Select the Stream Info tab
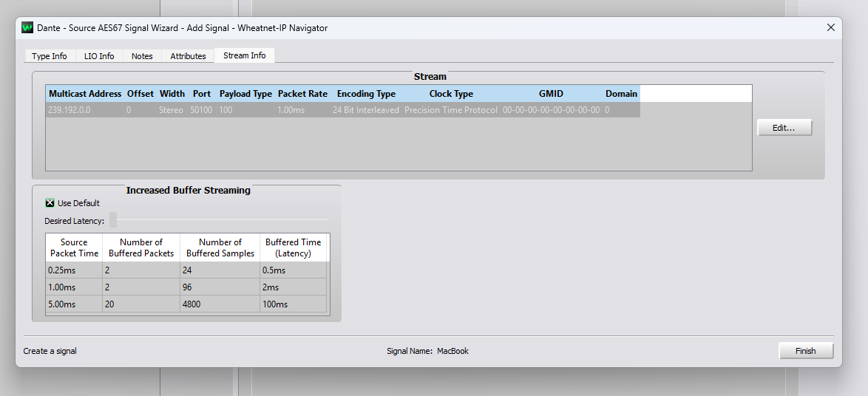This screenshot has width=868, height=396. [x=244, y=55]
